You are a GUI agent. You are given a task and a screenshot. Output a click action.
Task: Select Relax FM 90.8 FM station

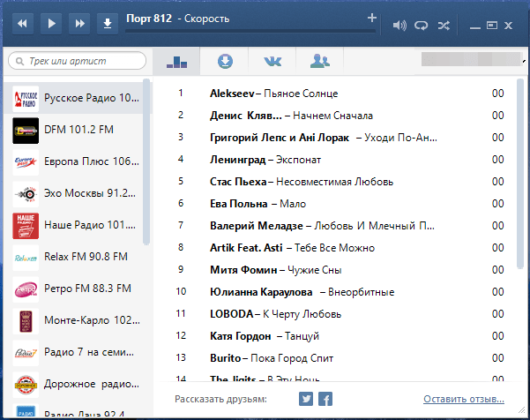pos(74,258)
